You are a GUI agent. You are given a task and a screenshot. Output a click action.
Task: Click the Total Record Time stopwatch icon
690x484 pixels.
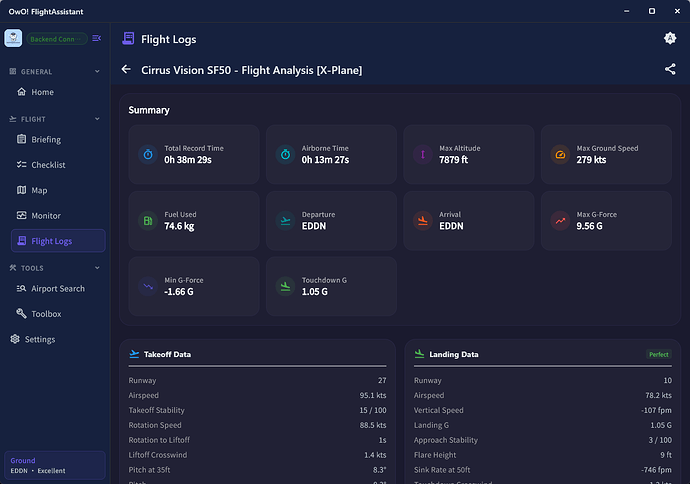(148, 154)
